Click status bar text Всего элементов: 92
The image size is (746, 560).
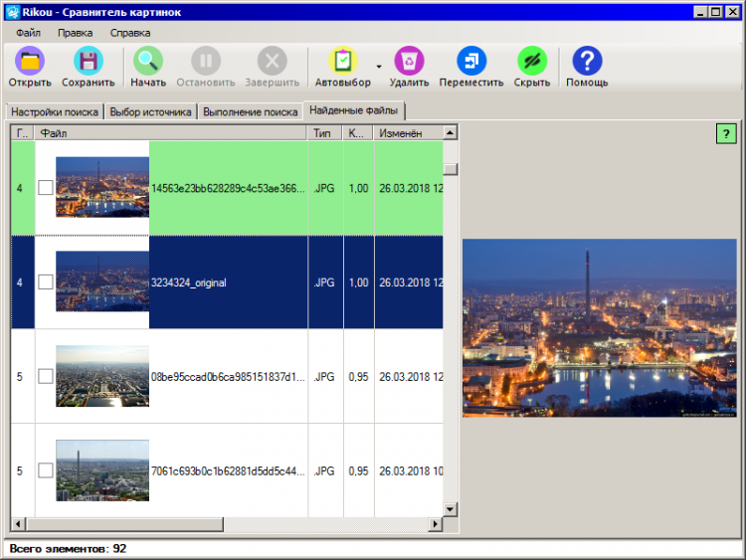point(68,549)
